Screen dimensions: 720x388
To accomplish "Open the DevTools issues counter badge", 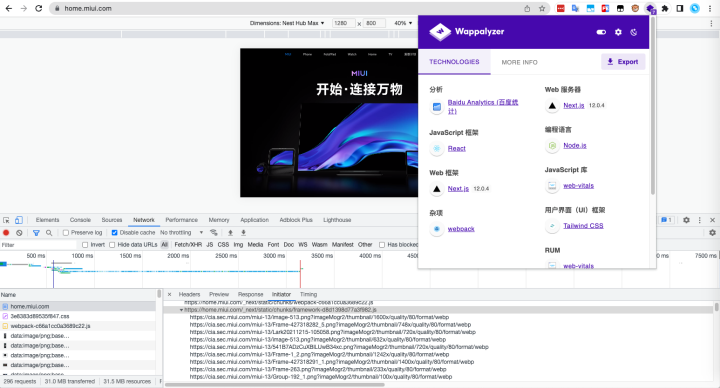I will [x=666, y=220].
